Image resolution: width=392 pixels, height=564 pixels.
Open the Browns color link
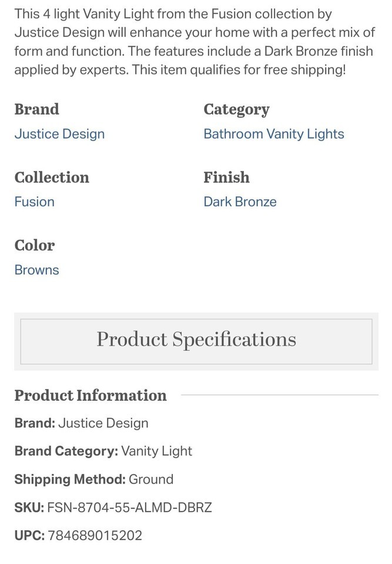[x=36, y=270]
